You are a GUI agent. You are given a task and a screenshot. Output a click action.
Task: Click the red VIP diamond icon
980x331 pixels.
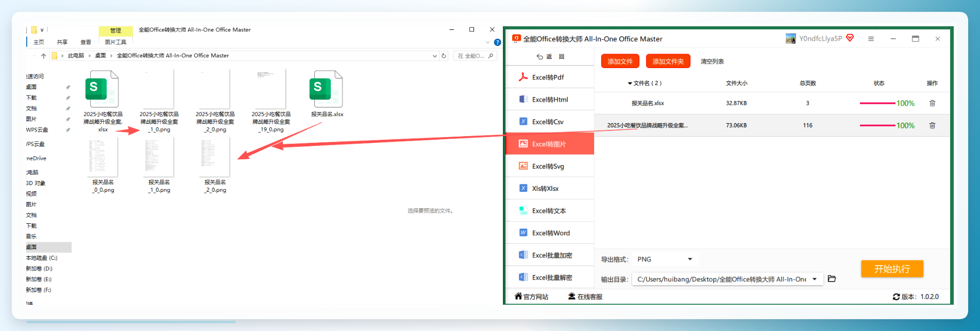pyautogui.click(x=850, y=38)
